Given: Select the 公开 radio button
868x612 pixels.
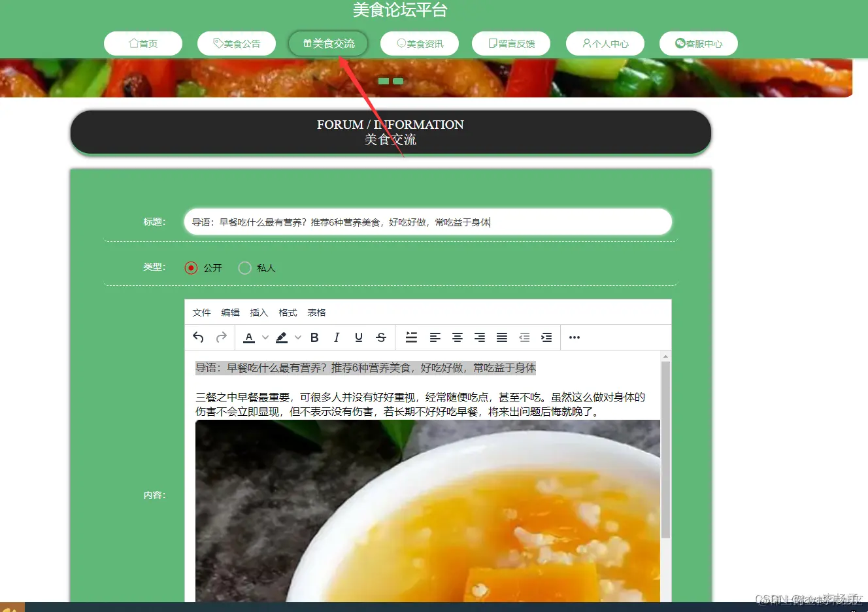Looking at the screenshot, I should point(191,268).
